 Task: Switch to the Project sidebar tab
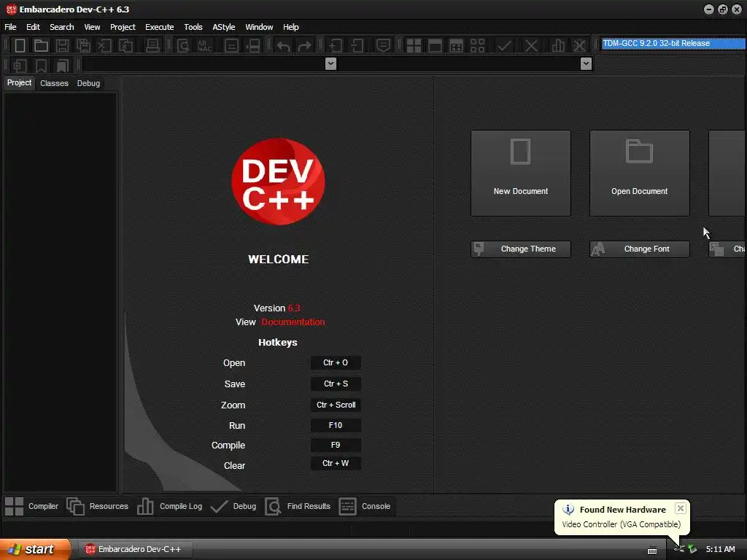click(x=19, y=83)
